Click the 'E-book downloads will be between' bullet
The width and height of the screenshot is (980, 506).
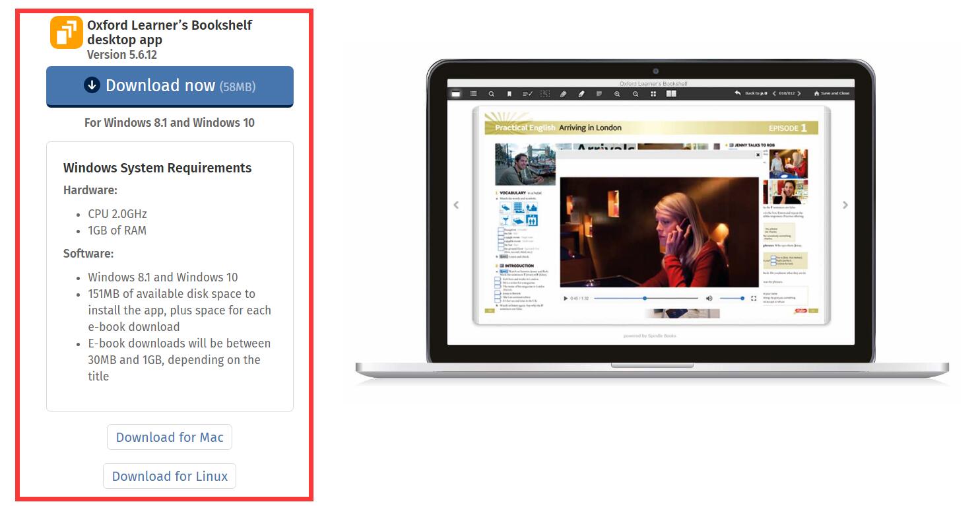pyautogui.click(x=180, y=360)
